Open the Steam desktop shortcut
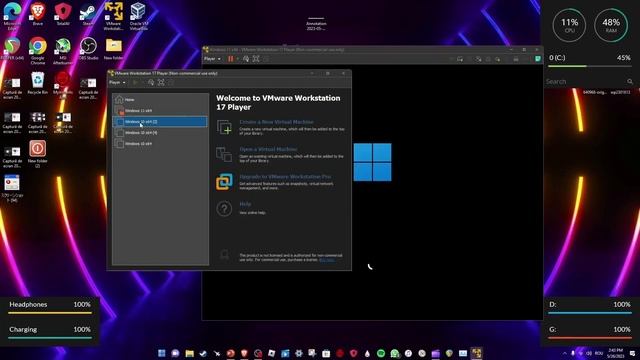640x360 pixels. 88,14
